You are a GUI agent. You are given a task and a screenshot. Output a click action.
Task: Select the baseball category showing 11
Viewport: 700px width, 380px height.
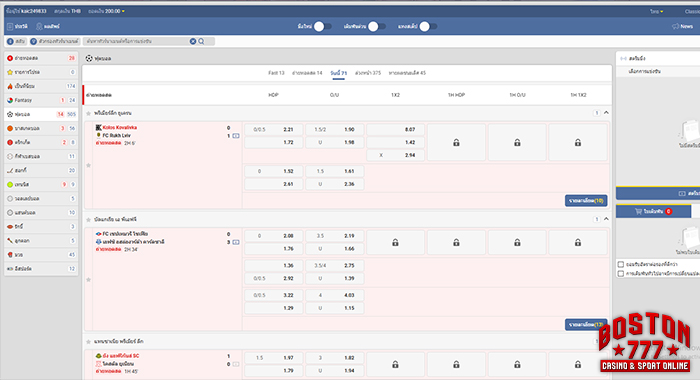(x=41, y=156)
